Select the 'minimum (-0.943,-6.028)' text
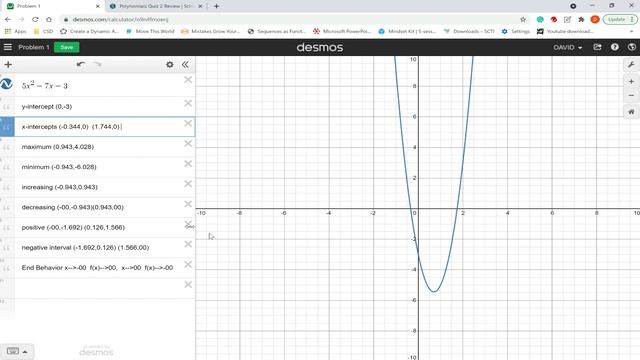 [59, 167]
